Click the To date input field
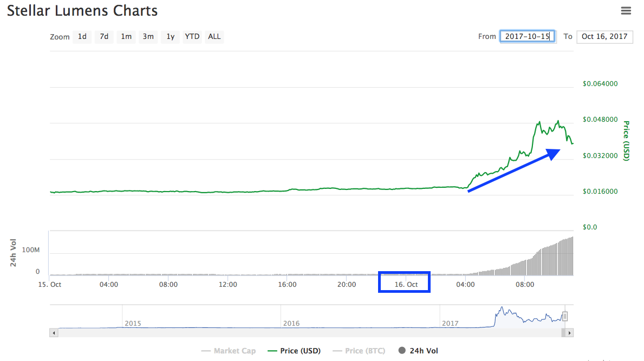This screenshot has height=361, width=644. pyautogui.click(x=604, y=36)
